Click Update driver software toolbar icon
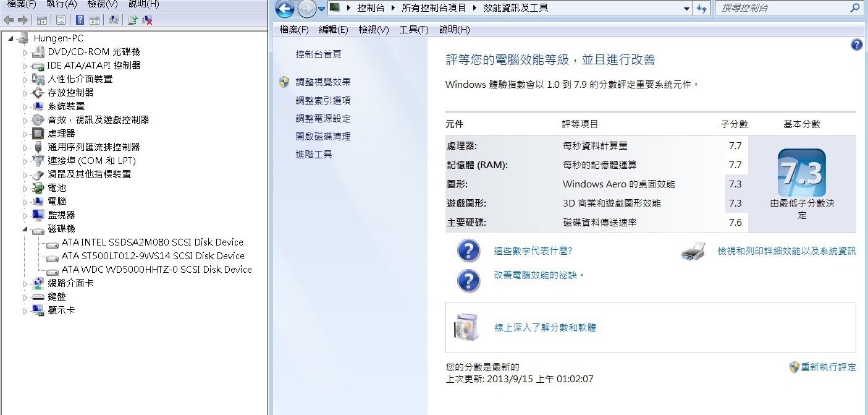 132,20
